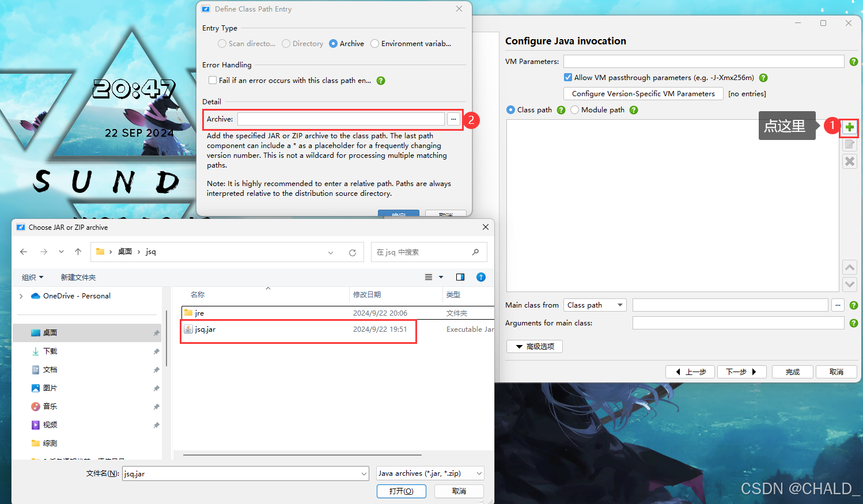Click the up chevron to move entry higher
This screenshot has width=863, height=504.
tap(849, 267)
